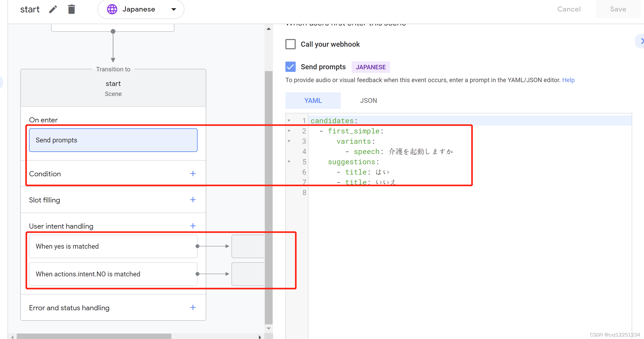Collapse the suggestions block fold arrow
The height and width of the screenshot is (339, 644).
pyautogui.click(x=289, y=162)
